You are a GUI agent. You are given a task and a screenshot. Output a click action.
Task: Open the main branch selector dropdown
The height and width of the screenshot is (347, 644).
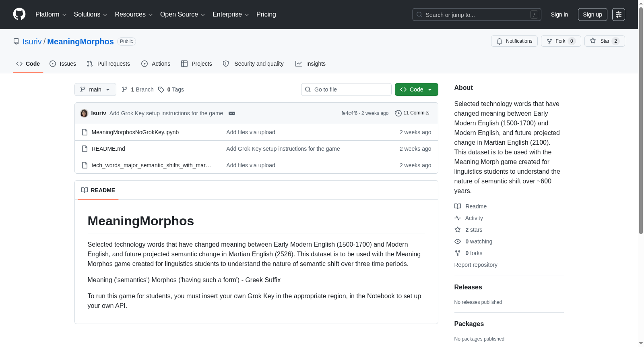point(95,89)
